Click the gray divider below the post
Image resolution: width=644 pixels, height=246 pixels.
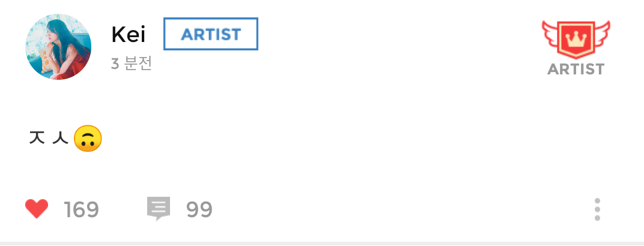(x=322, y=243)
